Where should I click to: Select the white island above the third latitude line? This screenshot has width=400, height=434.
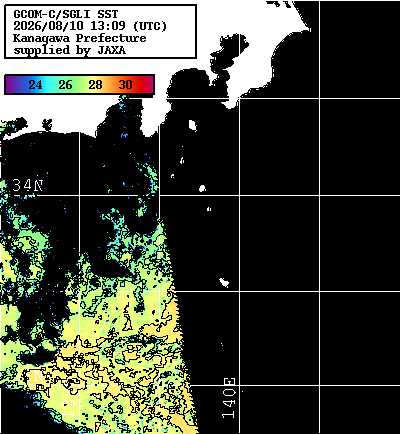click(224, 282)
